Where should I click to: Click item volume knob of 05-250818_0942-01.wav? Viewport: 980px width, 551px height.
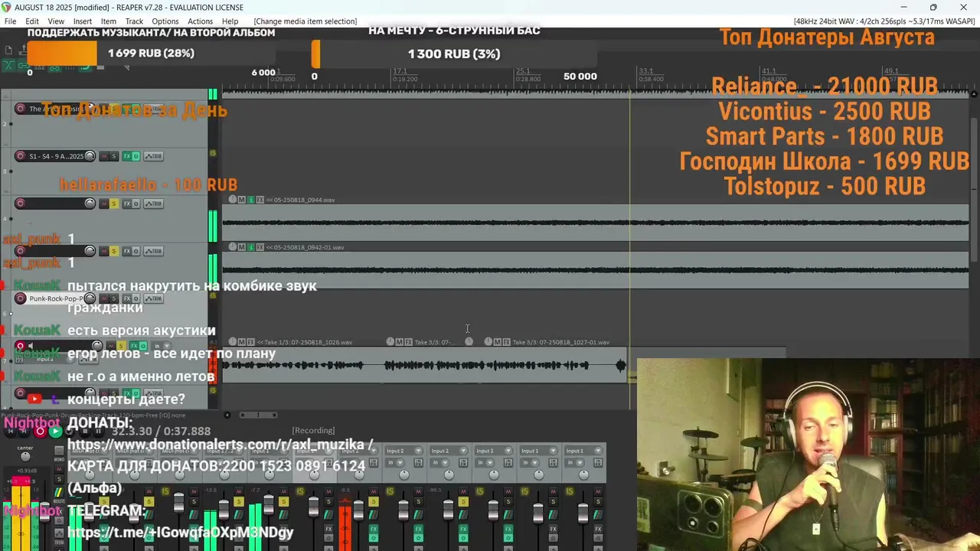point(233,247)
